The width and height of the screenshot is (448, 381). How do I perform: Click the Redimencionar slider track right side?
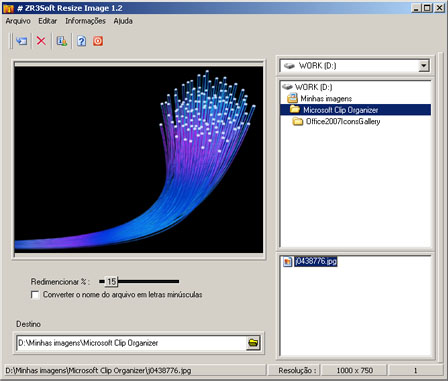148,282
